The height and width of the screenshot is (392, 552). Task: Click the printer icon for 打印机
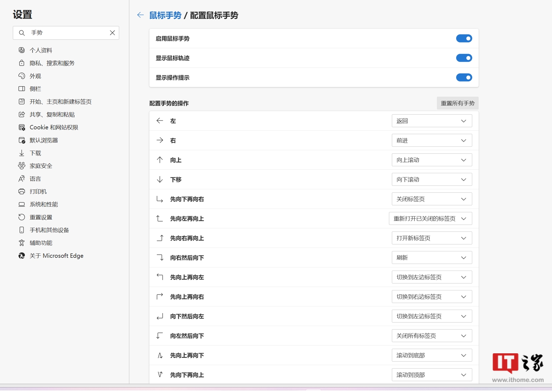point(22,191)
